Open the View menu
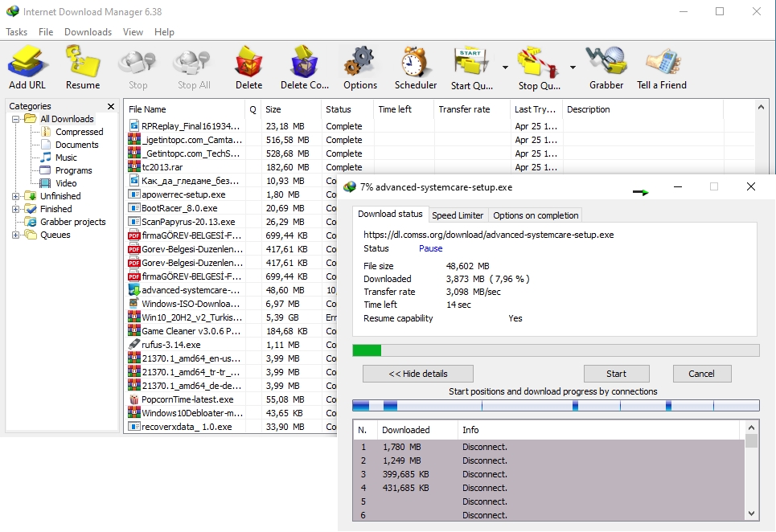Viewport: 776px width, 532px height. point(133,32)
